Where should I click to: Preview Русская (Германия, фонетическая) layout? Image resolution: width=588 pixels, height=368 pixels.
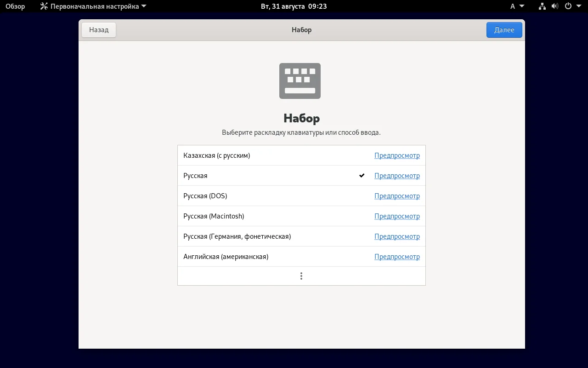tap(397, 236)
